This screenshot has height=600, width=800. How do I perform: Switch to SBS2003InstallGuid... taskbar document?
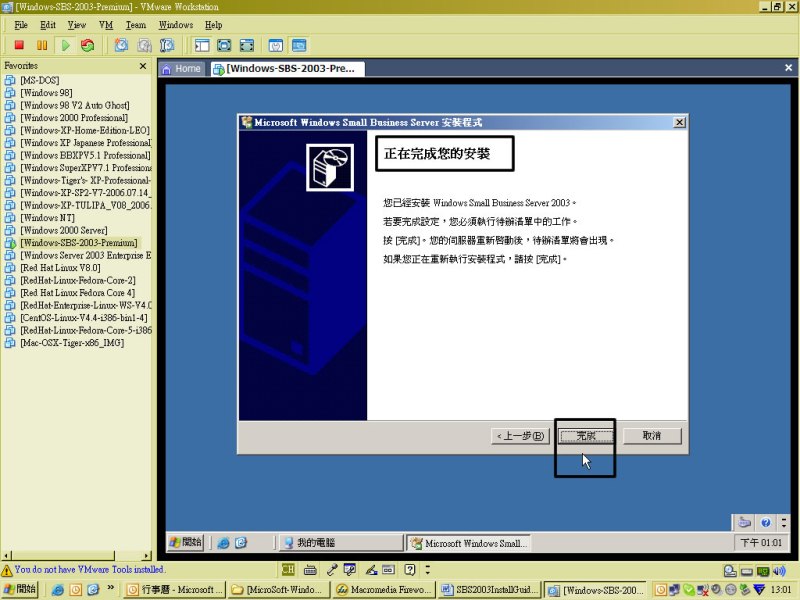tap(489, 590)
